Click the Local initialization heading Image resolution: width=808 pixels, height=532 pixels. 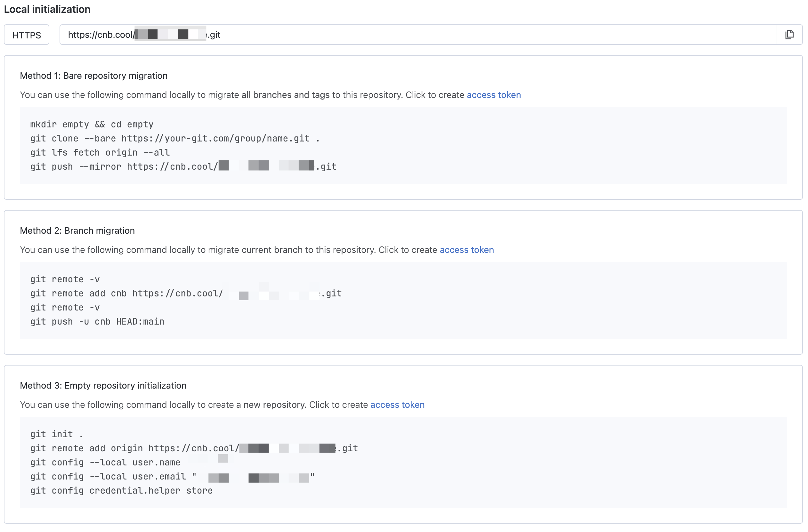[x=47, y=9]
